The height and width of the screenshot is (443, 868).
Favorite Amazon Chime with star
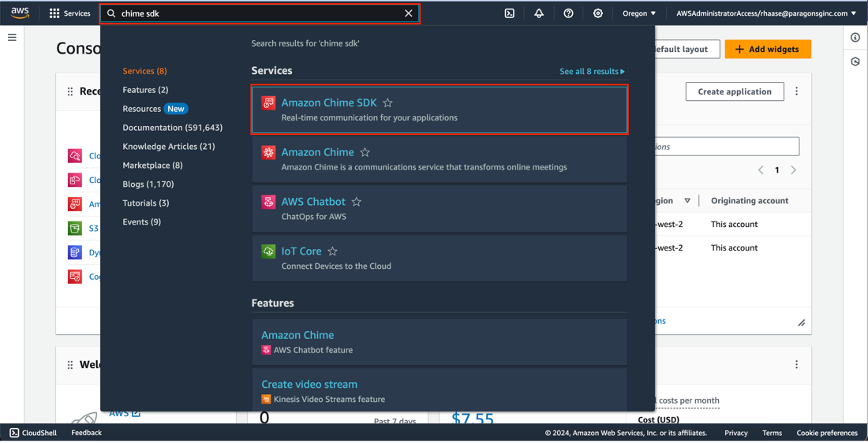tap(365, 152)
